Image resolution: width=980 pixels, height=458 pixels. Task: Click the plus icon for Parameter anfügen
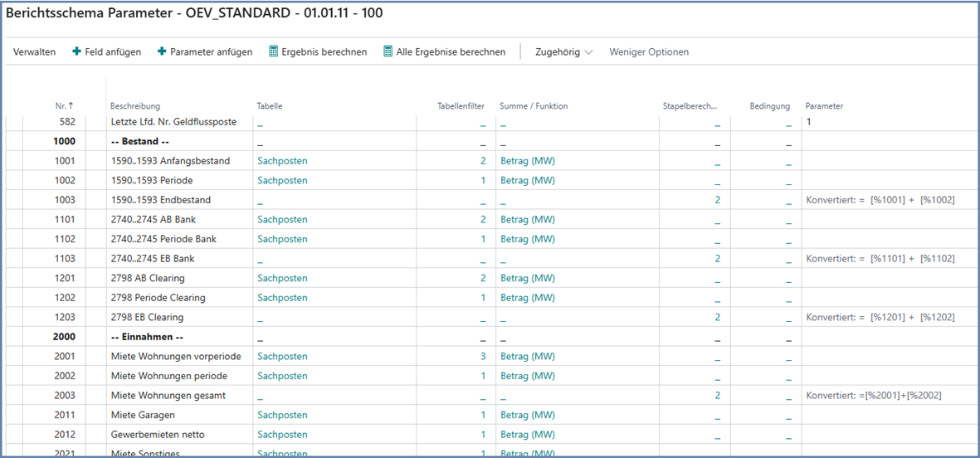click(162, 51)
